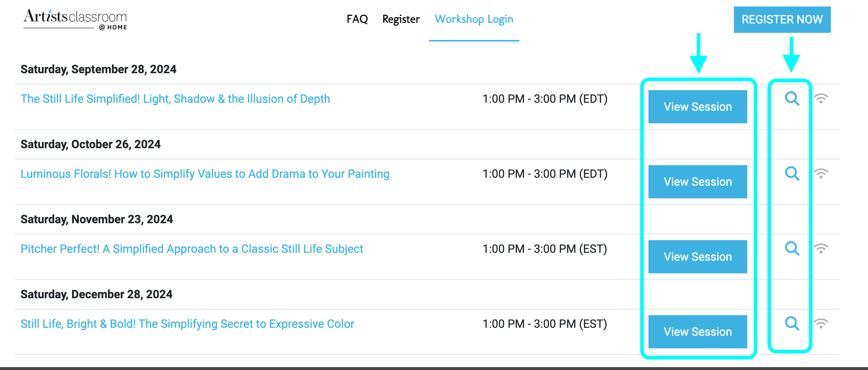Open The Still Life Simplified title link
The height and width of the screenshot is (370, 868).
click(175, 99)
